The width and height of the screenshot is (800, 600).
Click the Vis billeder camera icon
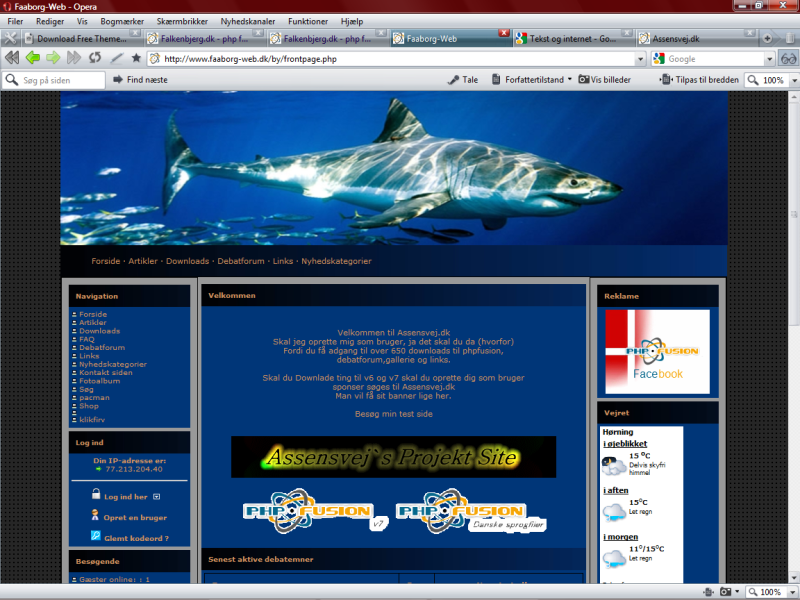click(x=584, y=80)
